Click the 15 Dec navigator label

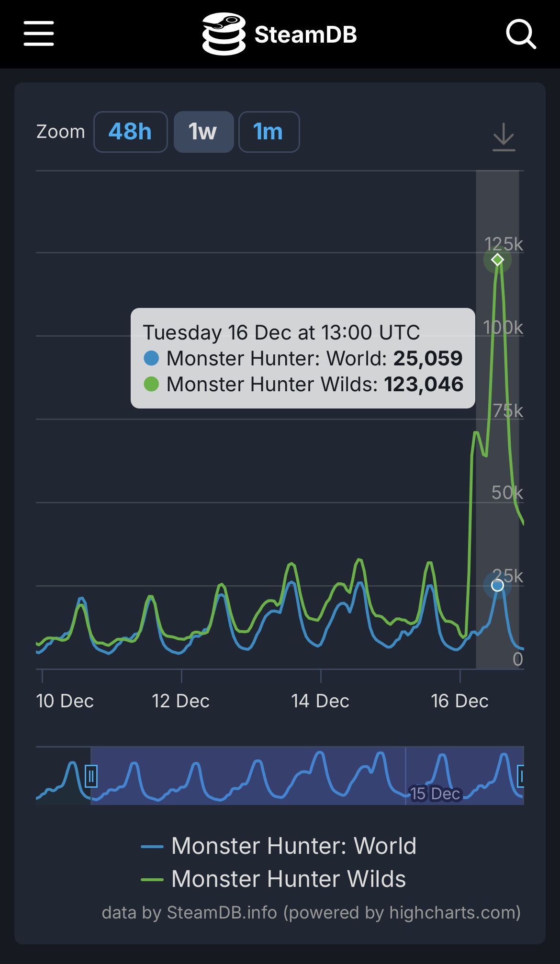point(435,794)
